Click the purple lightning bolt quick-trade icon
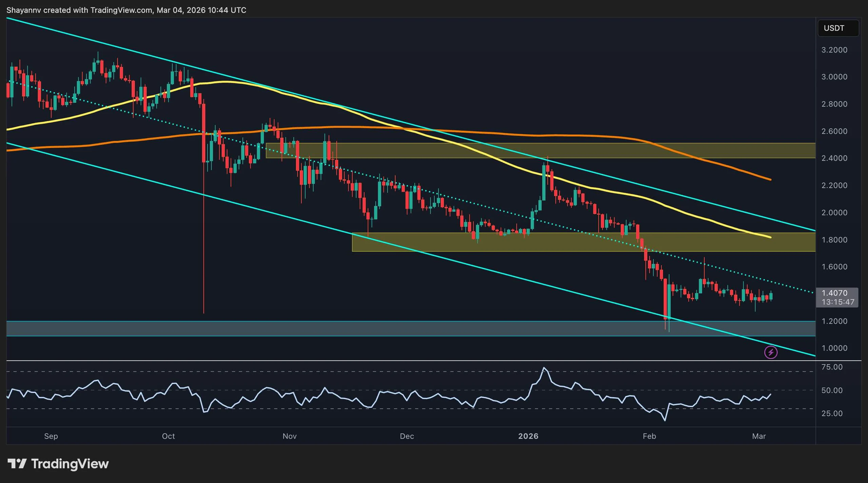 coord(771,352)
